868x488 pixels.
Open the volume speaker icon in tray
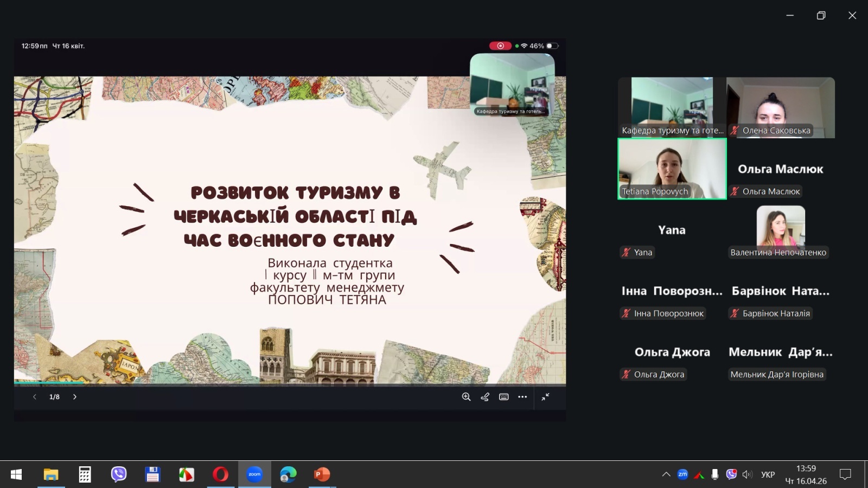click(747, 474)
